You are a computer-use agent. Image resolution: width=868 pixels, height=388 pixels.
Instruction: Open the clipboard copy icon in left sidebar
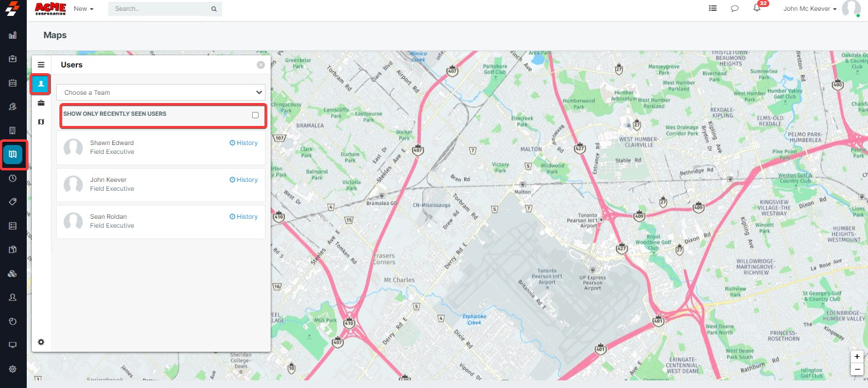tap(13, 249)
